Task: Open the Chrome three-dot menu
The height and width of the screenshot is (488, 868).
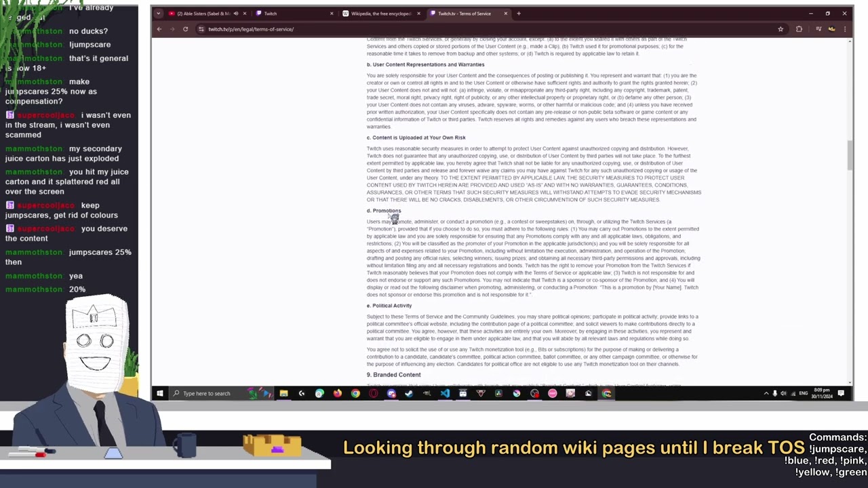Action: [x=845, y=29]
